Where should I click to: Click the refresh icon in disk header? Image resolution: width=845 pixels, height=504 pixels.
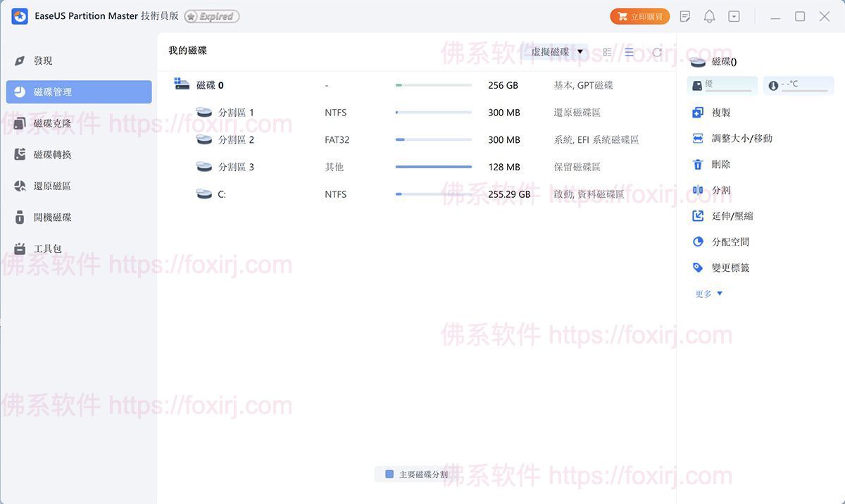[657, 52]
